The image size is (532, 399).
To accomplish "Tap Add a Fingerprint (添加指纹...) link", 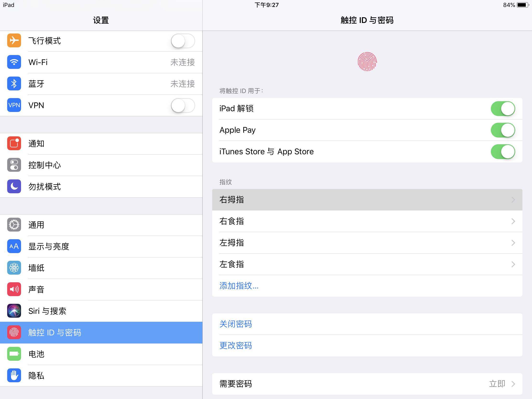I will click(239, 286).
